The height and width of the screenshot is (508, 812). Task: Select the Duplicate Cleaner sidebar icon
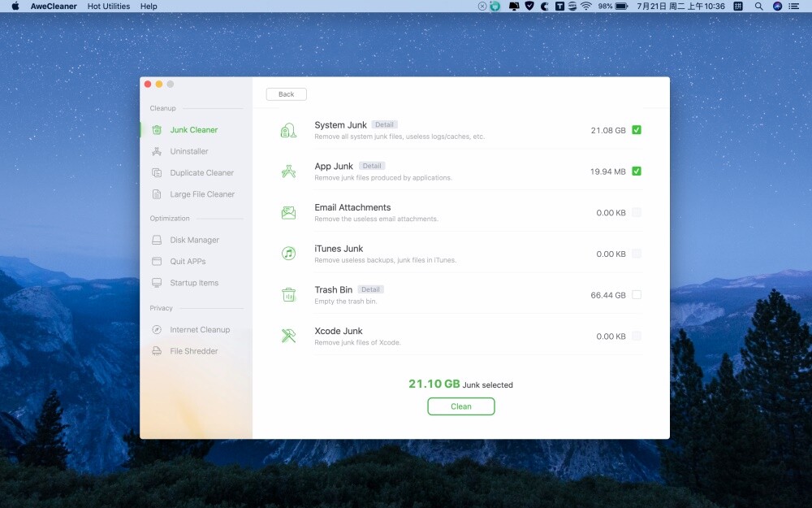point(157,172)
